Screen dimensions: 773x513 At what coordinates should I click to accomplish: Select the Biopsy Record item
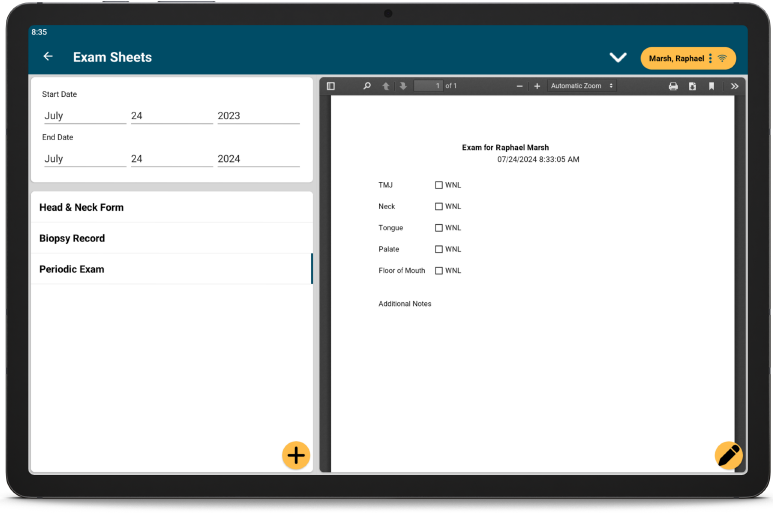tap(72, 239)
